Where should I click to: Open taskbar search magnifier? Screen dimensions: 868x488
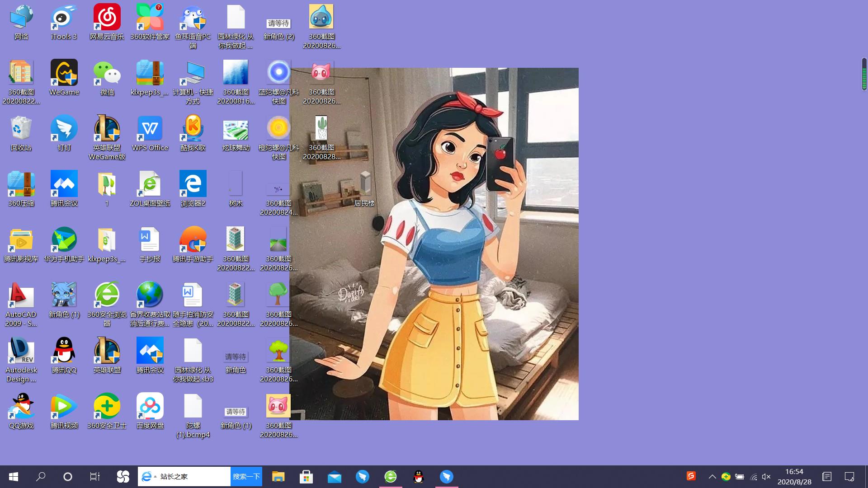(41, 477)
